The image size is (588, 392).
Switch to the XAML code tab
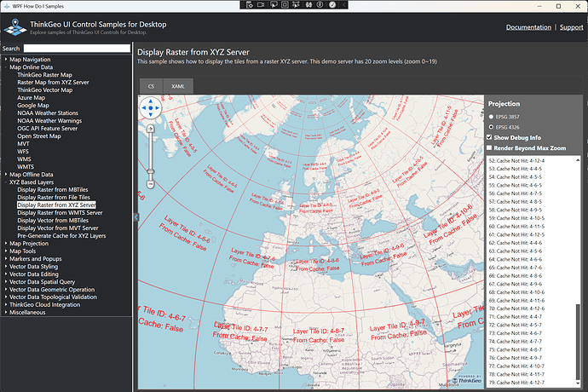point(178,86)
